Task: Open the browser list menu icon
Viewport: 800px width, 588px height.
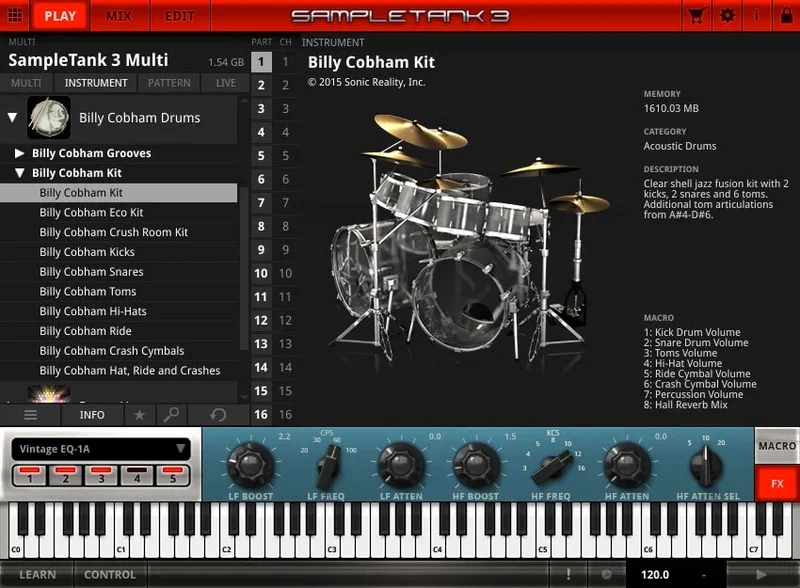Action: pos(30,414)
